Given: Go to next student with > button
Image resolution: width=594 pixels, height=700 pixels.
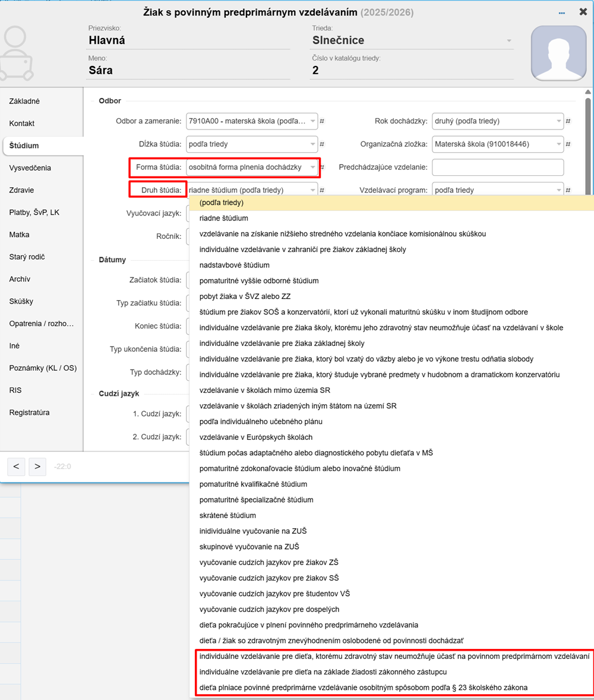Looking at the screenshot, I should pos(37,466).
